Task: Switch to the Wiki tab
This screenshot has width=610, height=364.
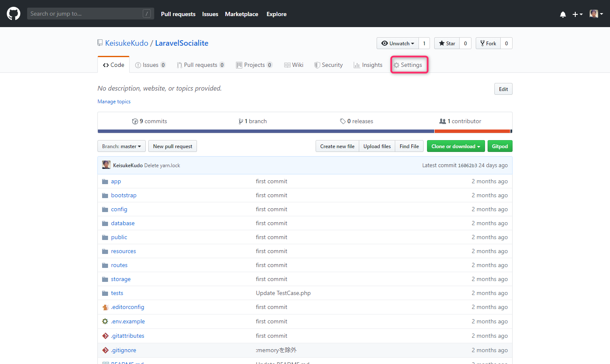Action: point(294,65)
